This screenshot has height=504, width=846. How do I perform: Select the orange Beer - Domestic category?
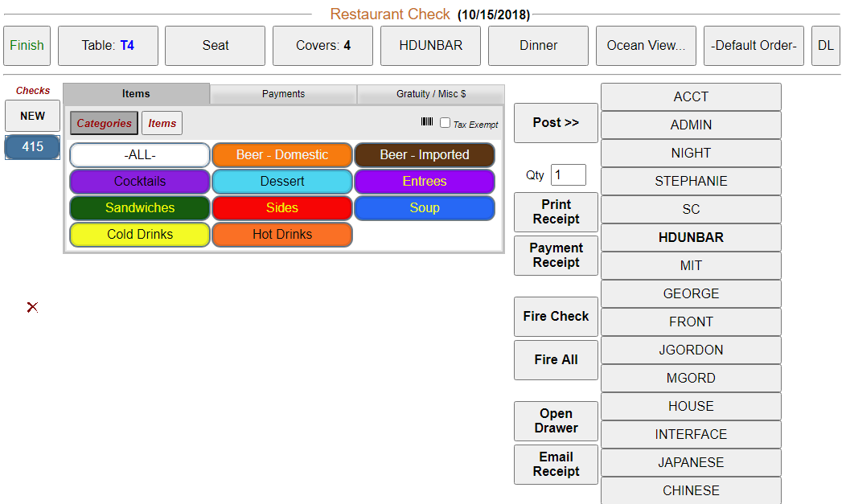282,155
